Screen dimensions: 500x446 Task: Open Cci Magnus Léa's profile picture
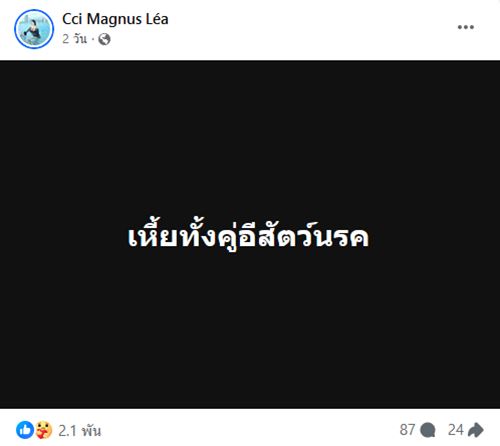[34, 29]
